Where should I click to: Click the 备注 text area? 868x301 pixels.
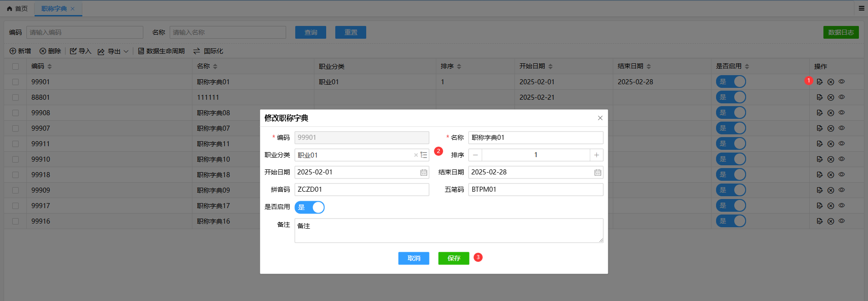click(449, 230)
